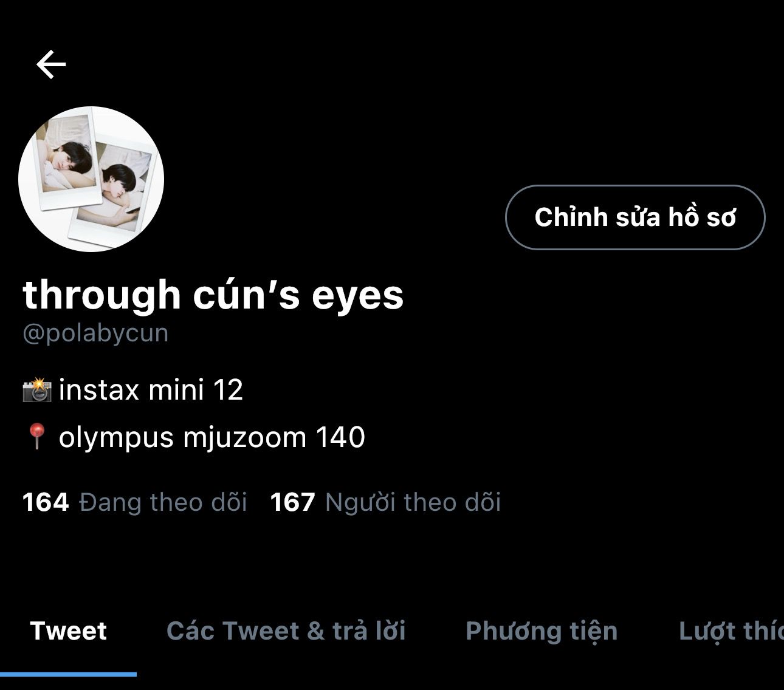Switch to the Lượt thích tab
The height and width of the screenshot is (690, 784).
click(731, 632)
